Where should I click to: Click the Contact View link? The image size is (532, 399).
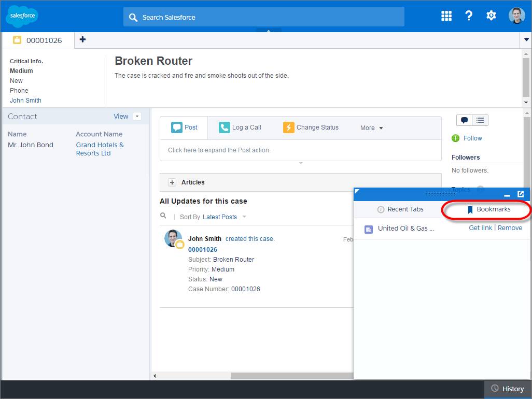point(121,116)
